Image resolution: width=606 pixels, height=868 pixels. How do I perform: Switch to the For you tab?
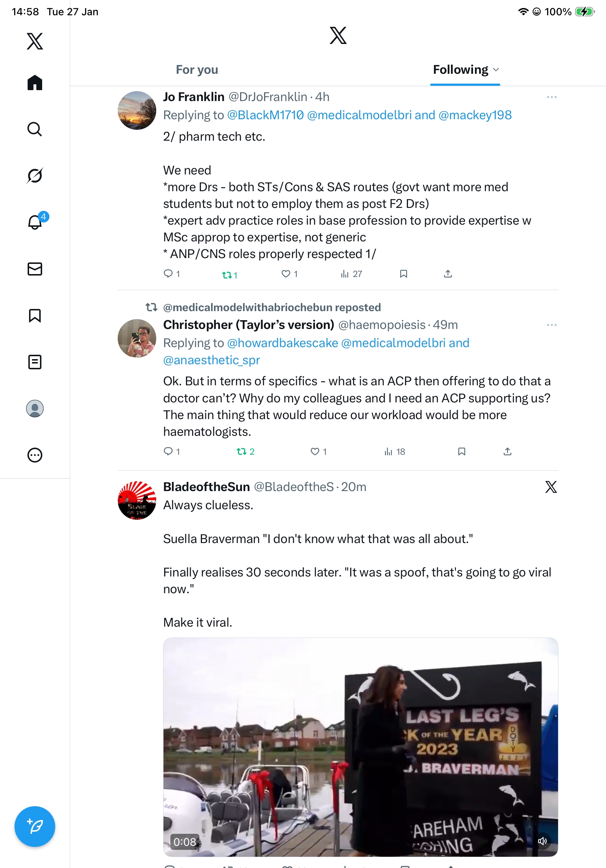click(x=197, y=69)
